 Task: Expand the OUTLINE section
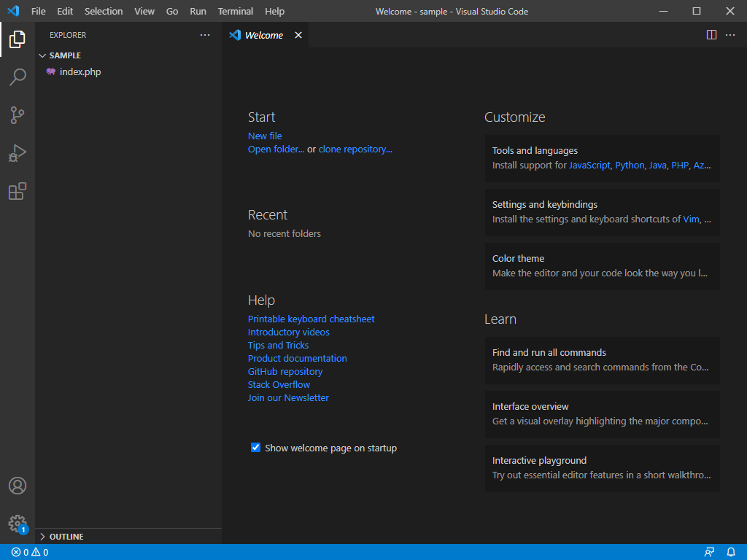click(x=128, y=537)
